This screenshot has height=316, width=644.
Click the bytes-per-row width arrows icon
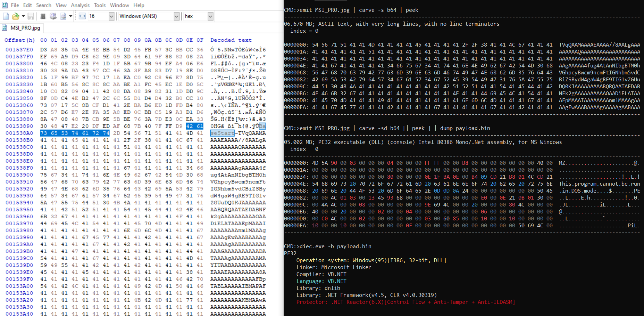click(x=82, y=16)
